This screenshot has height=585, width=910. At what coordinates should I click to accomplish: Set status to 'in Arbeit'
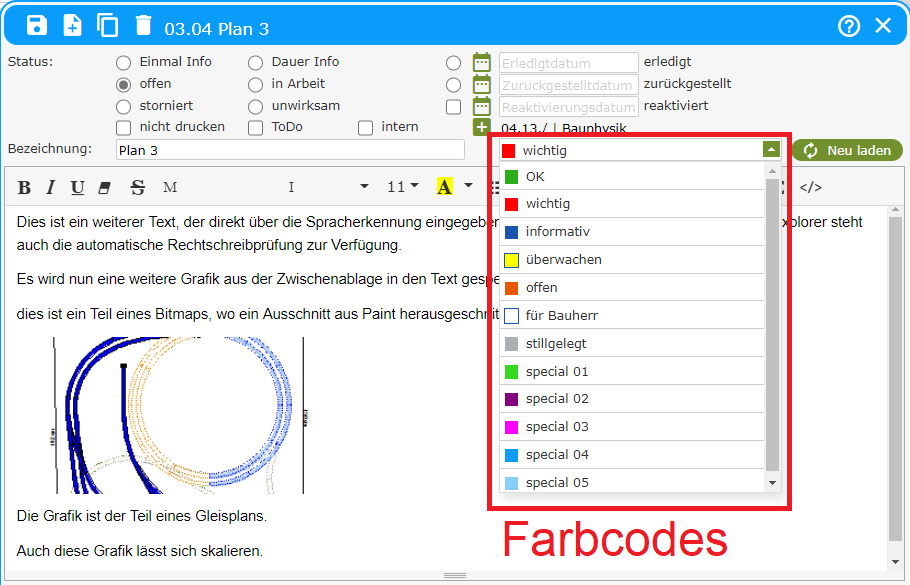click(256, 84)
